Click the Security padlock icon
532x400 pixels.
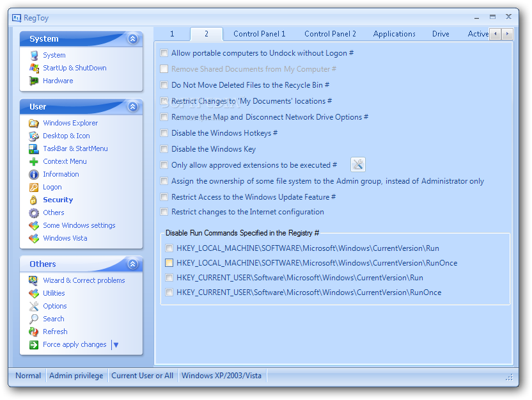(x=34, y=200)
